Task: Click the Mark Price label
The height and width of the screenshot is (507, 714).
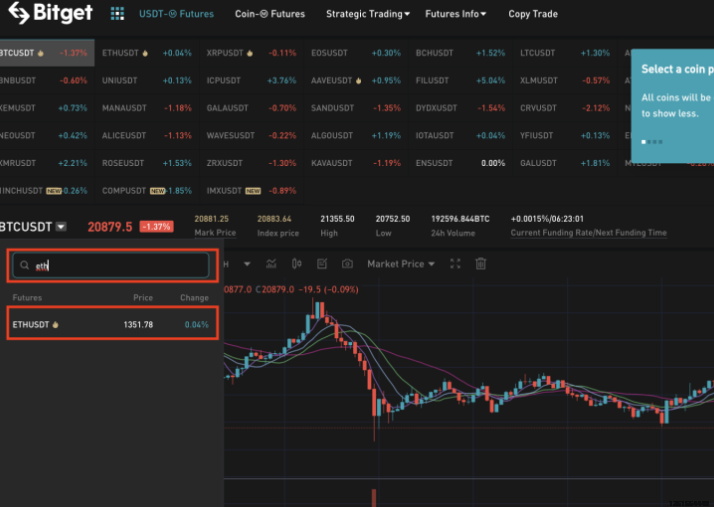Action: click(x=215, y=233)
